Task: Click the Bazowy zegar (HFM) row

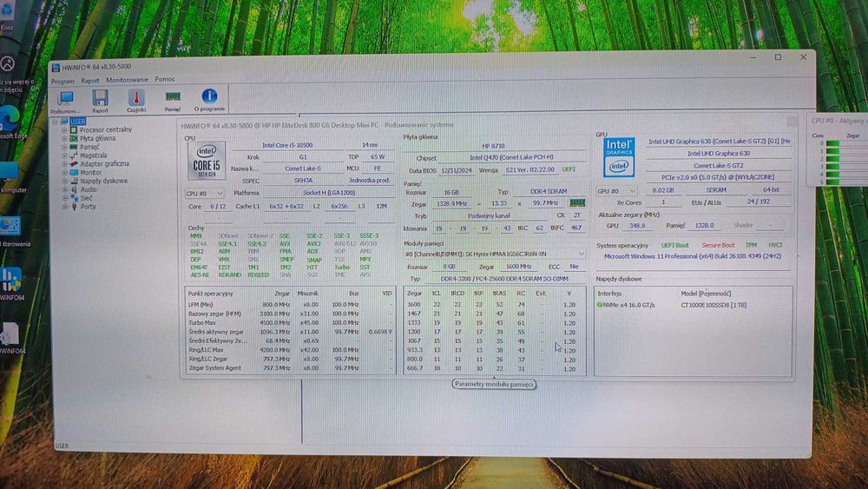Action: (x=290, y=314)
